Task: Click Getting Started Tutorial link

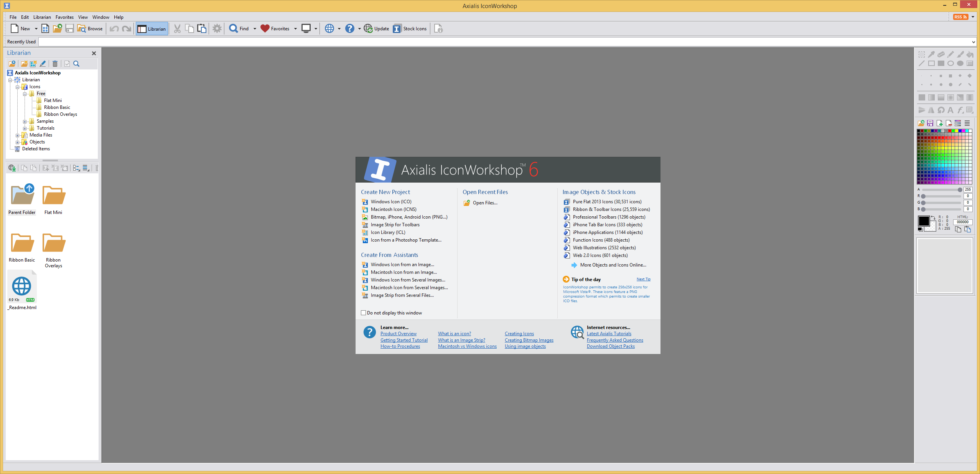Action: [404, 340]
